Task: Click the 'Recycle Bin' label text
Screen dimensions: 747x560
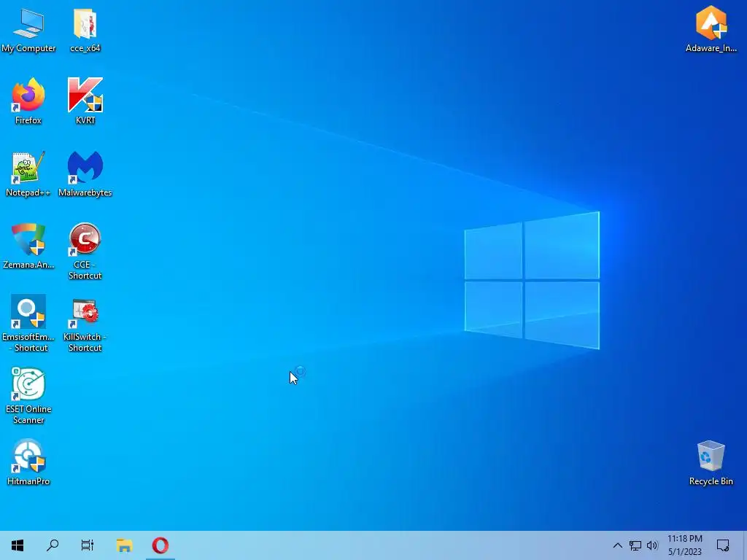Action: click(711, 481)
